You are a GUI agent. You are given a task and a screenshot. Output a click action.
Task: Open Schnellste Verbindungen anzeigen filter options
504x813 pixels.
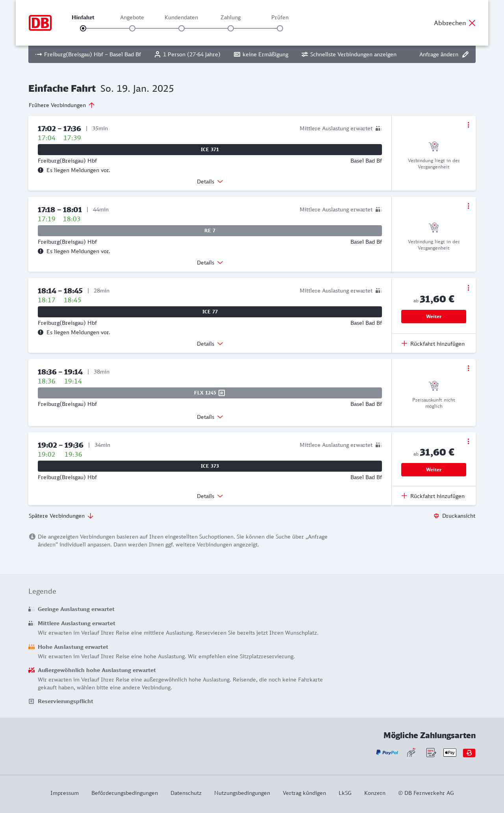point(349,54)
